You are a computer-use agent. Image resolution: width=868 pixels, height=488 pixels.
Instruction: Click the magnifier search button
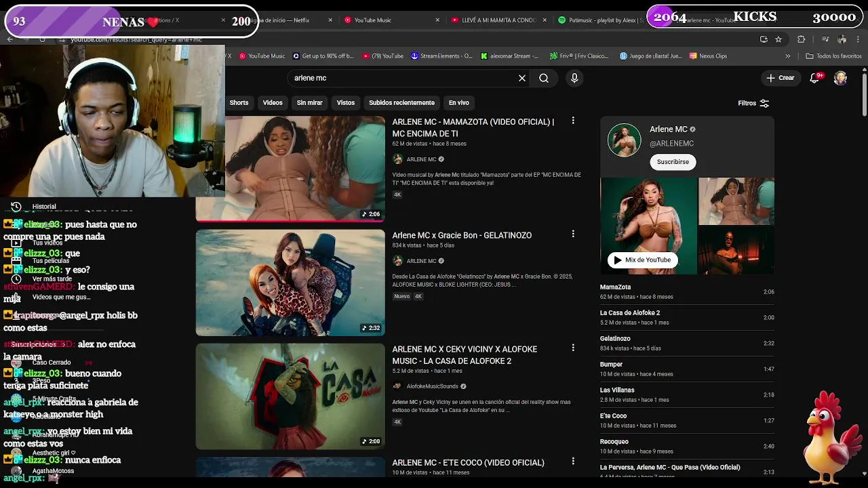coord(544,78)
